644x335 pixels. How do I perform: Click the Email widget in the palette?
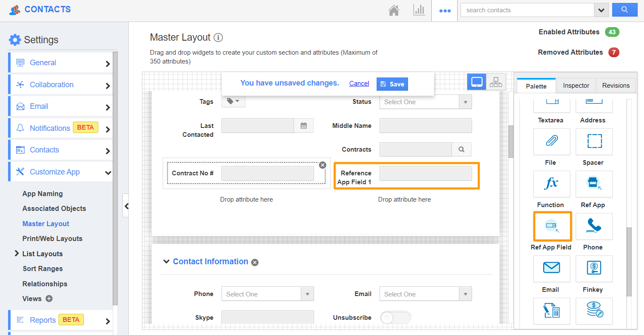tap(552, 269)
